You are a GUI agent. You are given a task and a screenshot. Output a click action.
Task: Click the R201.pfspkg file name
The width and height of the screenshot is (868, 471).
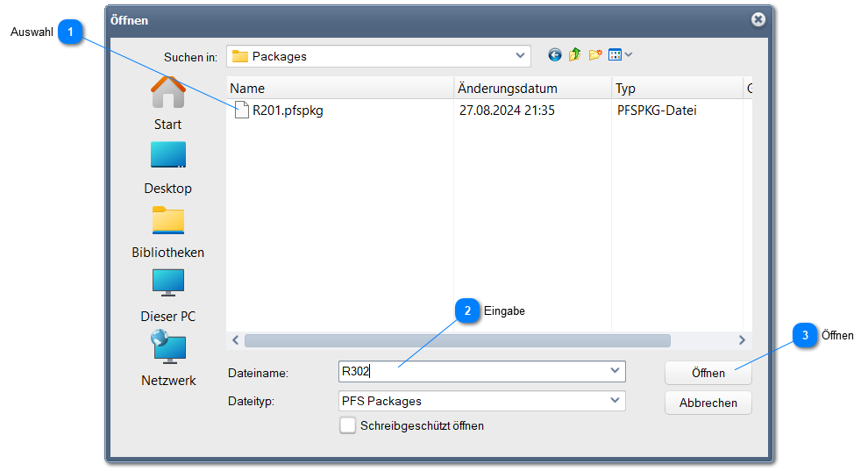(x=288, y=111)
